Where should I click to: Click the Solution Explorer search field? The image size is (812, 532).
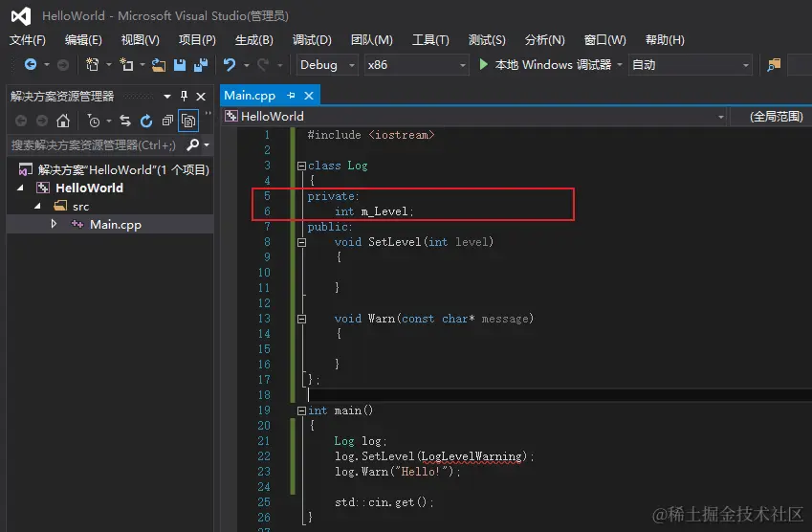(x=97, y=145)
